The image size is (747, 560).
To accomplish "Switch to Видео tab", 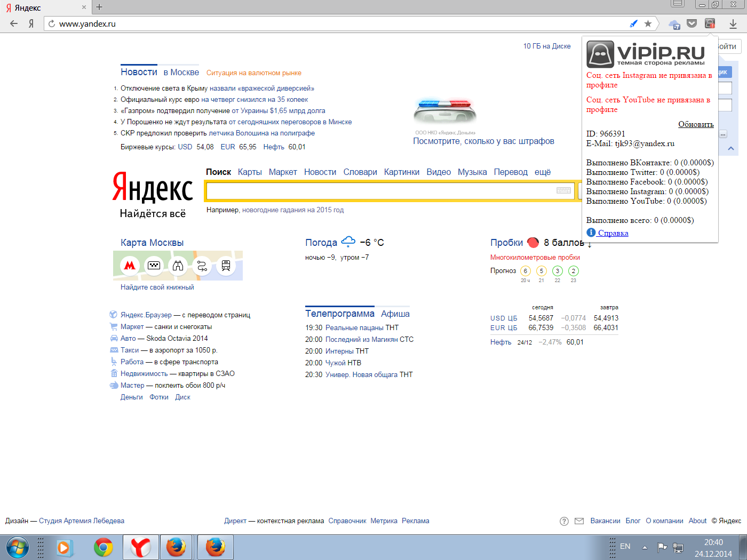I will pyautogui.click(x=439, y=172).
